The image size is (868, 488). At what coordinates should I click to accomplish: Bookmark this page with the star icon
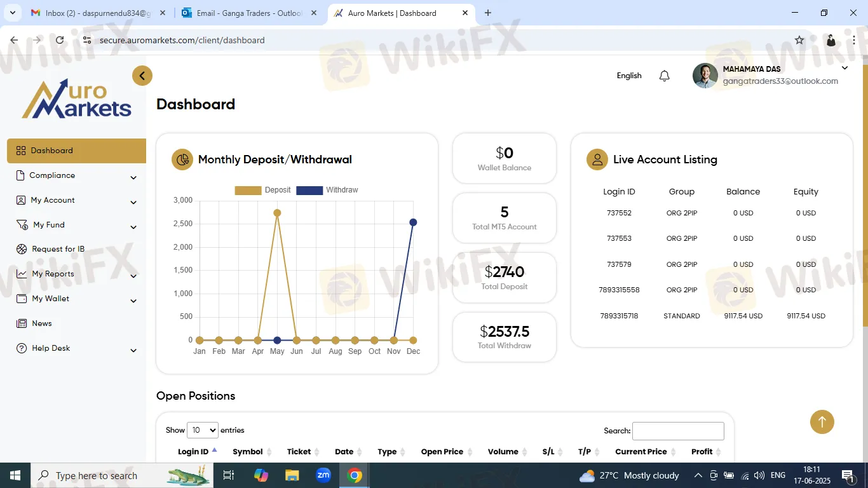(x=799, y=40)
